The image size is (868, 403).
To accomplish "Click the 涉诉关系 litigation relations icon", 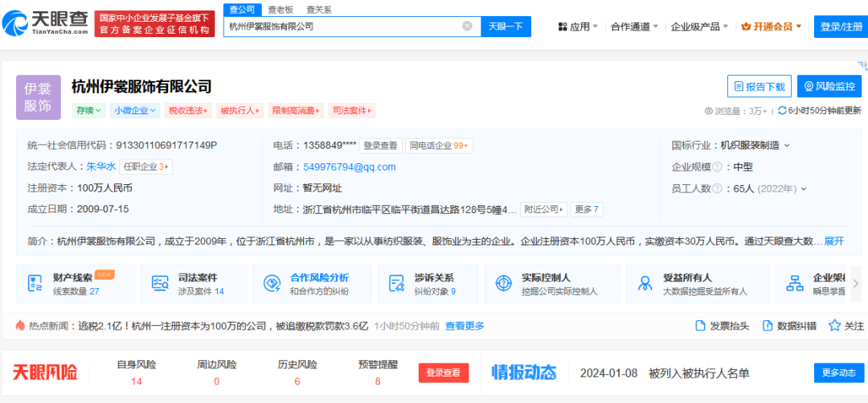I will pos(396,283).
